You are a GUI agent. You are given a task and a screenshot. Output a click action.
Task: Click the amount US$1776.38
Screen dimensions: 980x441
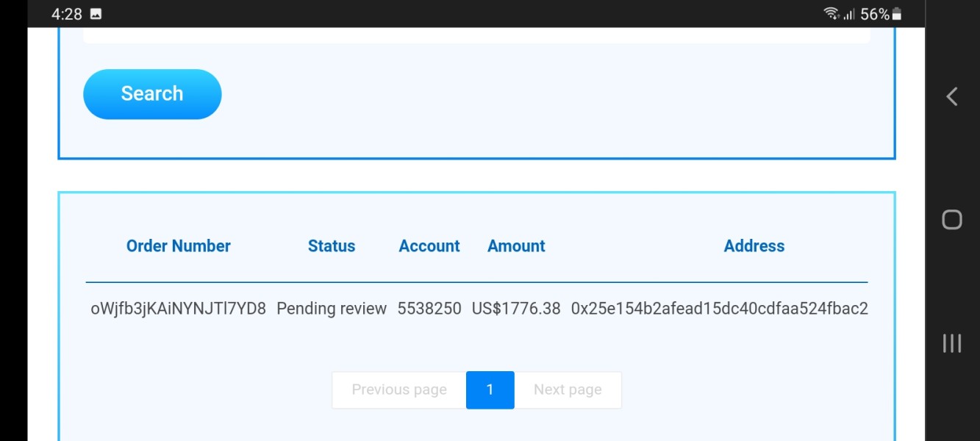pyautogui.click(x=516, y=309)
